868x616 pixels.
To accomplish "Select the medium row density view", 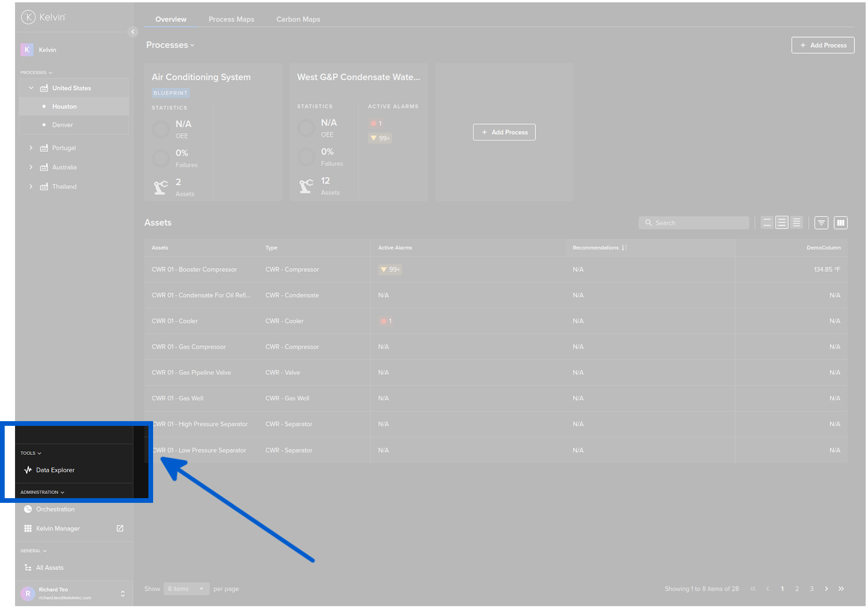I will pyautogui.click(x=782, y=223).
